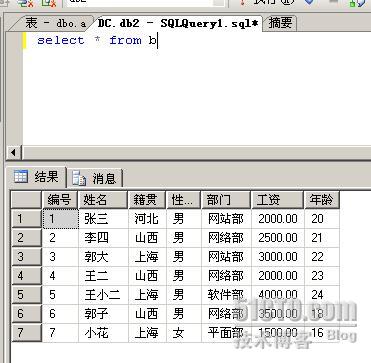Switch to the 表 - dbo.a tab

point(52,23)
